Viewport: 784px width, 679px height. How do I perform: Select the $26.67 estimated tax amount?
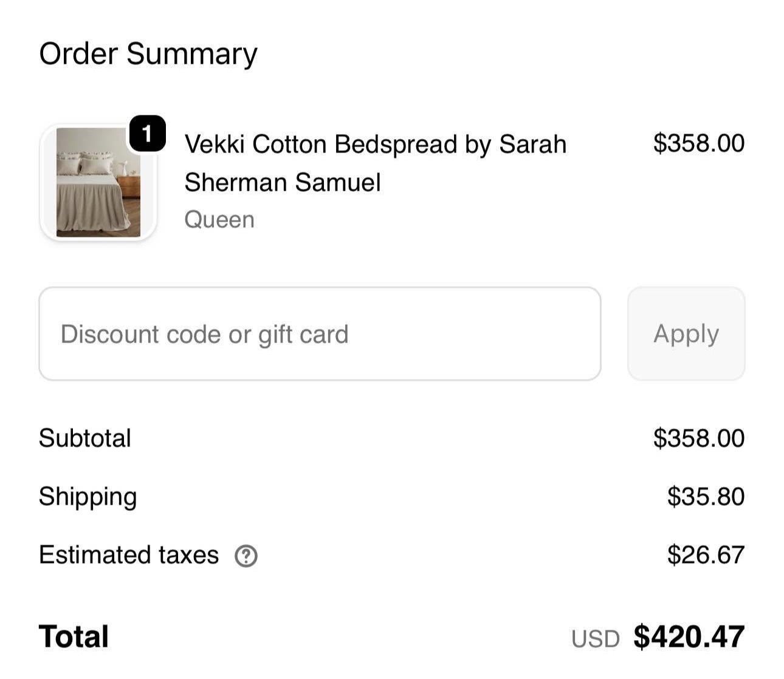tap(706, 554)
